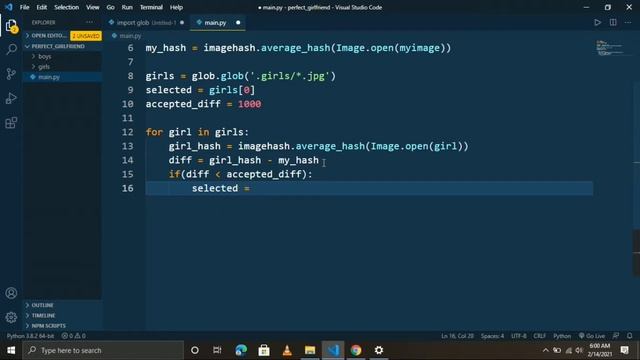
Task: Open Source Control view icon
Action: tap(11, 74)
